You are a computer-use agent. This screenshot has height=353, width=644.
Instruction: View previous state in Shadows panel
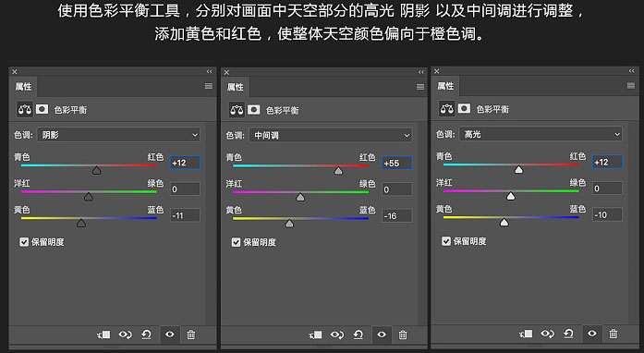click(126, 335)
